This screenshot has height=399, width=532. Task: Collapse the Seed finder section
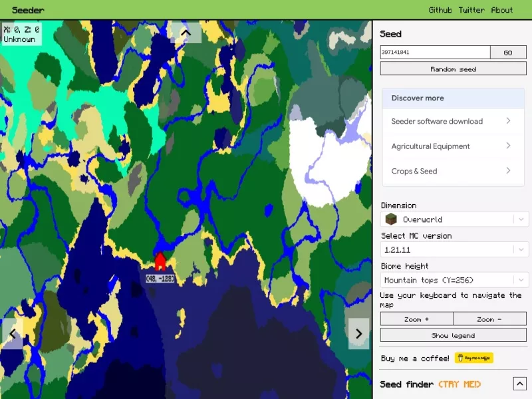tap(519, 384)
